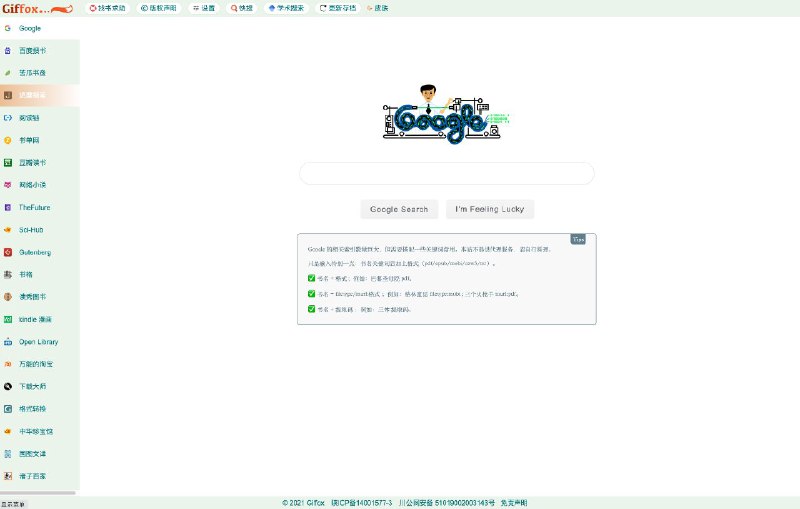Click inside the Google search input field
Image resolution: width=800 pixels, height=509 pixels.
(446, 174)
